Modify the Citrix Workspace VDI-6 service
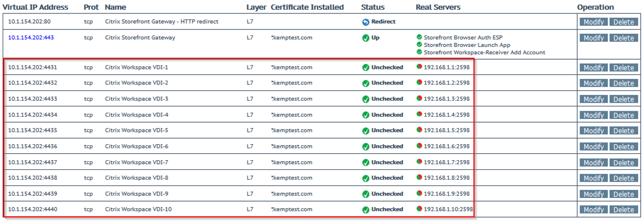 point(593,147)
